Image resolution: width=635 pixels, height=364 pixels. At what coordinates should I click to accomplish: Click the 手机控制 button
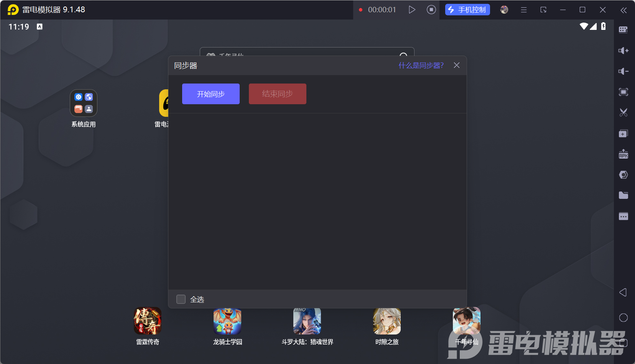(467, 10)
